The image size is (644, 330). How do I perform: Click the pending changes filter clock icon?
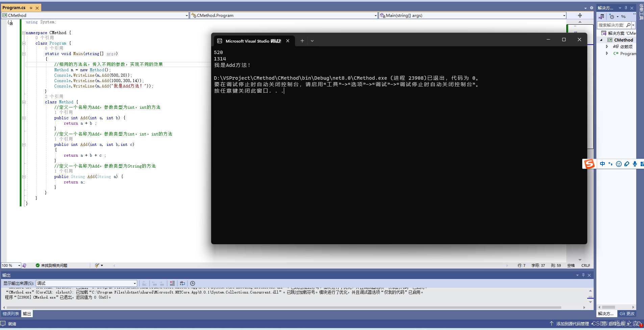[x=612, y=17]
